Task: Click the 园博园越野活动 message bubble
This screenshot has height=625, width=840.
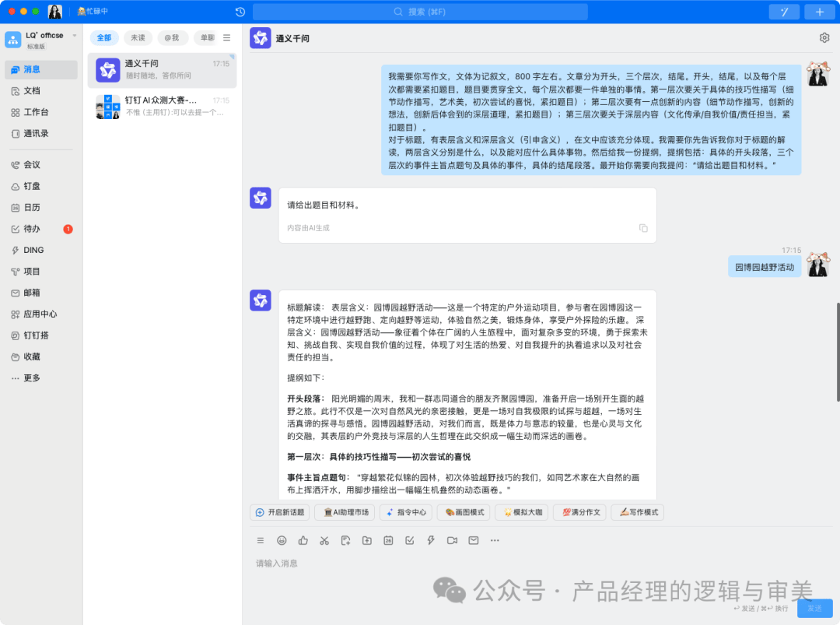Action: click(x=765, y=267)
